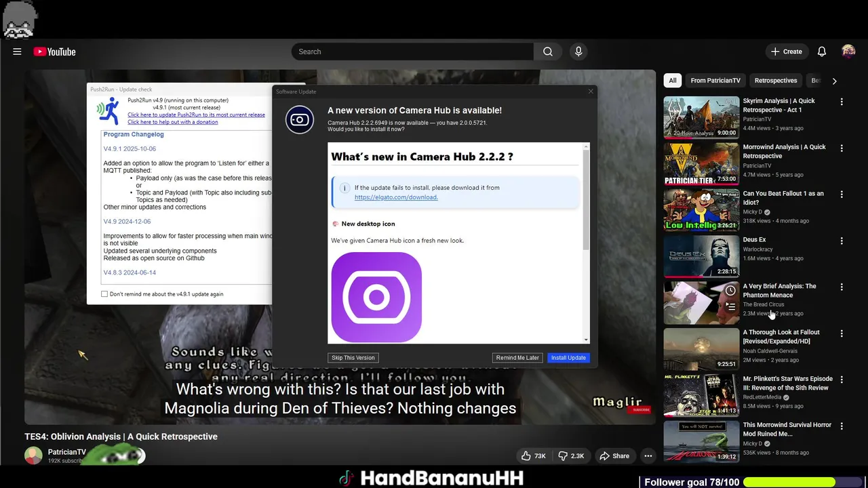Add Phantom Menace to queue via the list icon
This screenshot has width=868, height=488.
tap(730, 306)
